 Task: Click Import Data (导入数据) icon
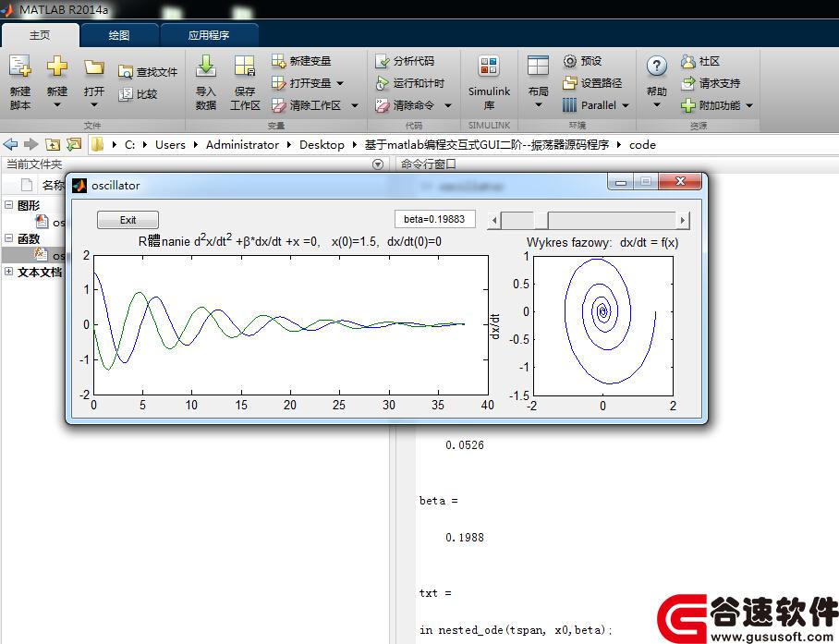coord(205,66)
